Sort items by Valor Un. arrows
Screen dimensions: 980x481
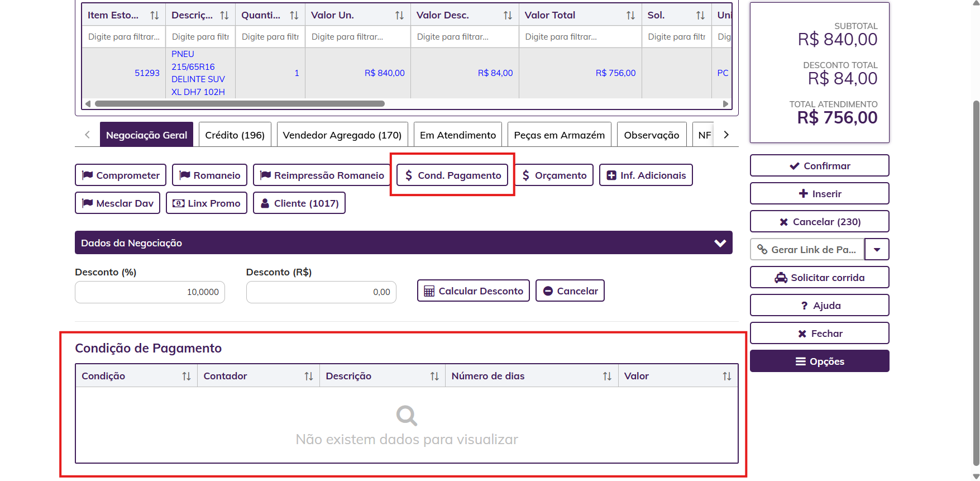(400, 16)
